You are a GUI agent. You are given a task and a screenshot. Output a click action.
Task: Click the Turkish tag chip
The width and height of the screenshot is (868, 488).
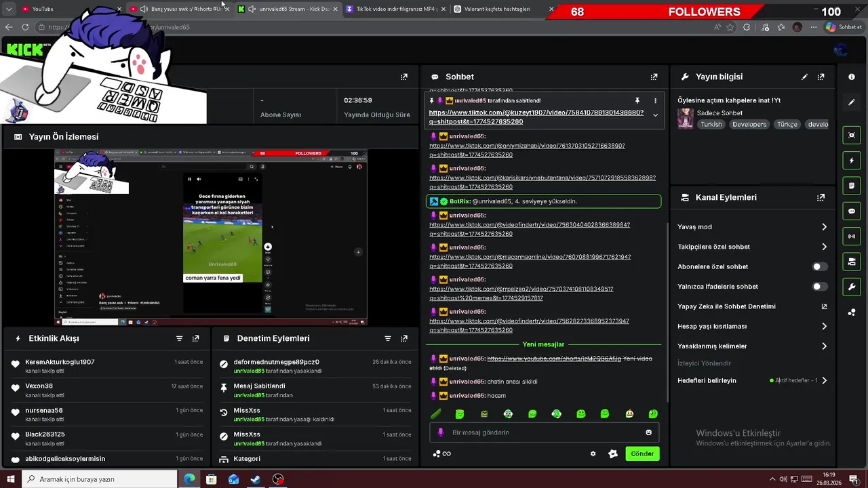[711, 125]
